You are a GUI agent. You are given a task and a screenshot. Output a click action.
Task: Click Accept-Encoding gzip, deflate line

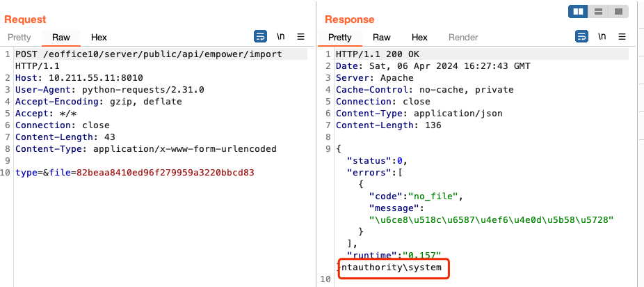click(x=99, y=102)
